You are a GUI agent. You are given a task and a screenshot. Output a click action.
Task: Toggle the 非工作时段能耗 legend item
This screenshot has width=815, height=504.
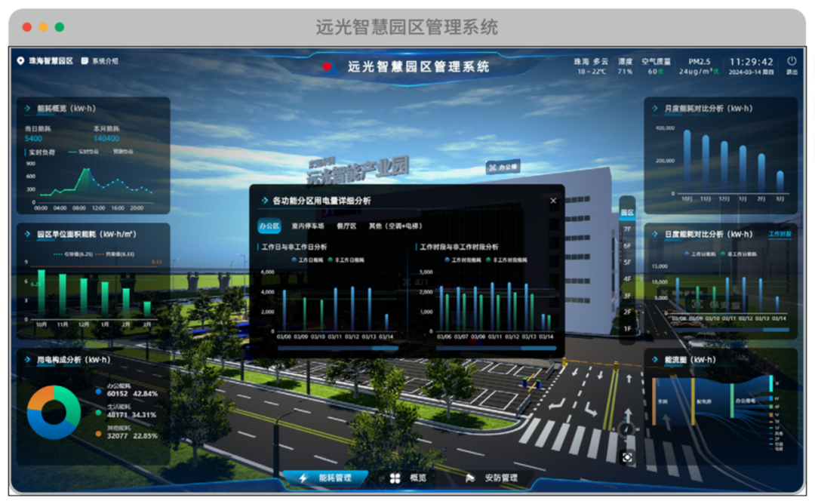point(509,260)
